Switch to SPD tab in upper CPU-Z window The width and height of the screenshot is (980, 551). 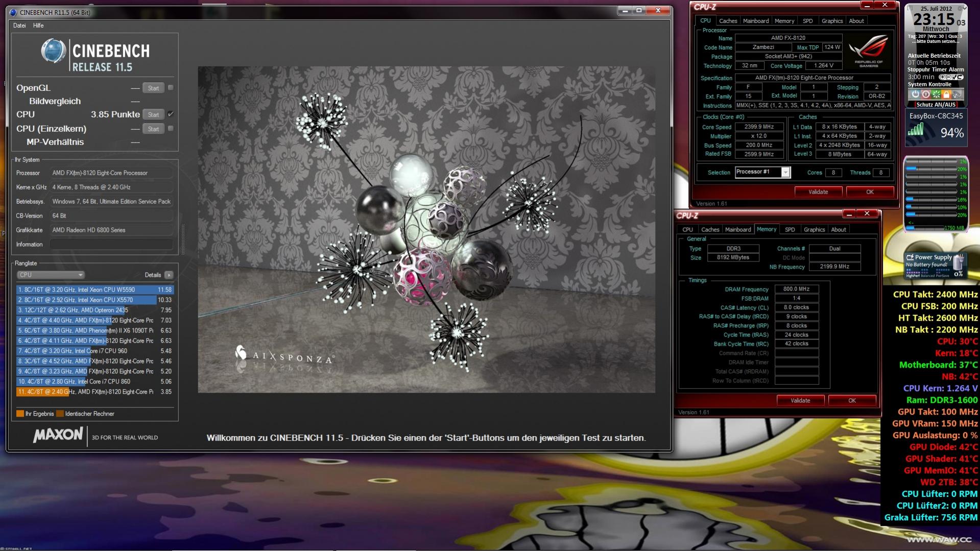[807, 21]
